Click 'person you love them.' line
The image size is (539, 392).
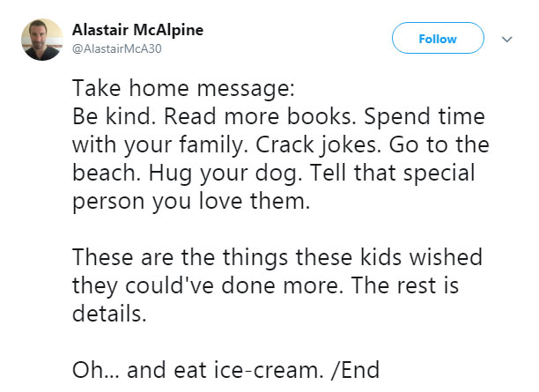[191, 202]
